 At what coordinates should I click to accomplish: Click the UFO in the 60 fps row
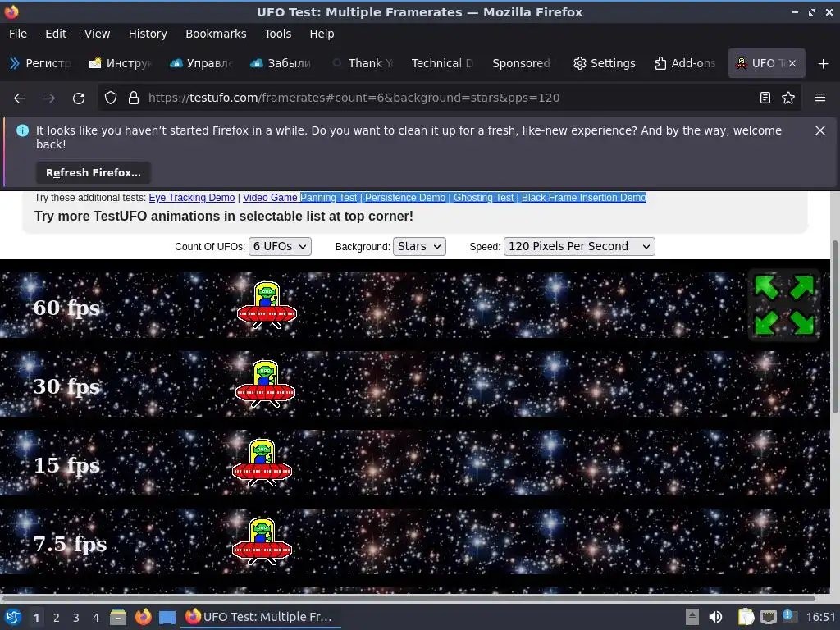pos(267,305)
